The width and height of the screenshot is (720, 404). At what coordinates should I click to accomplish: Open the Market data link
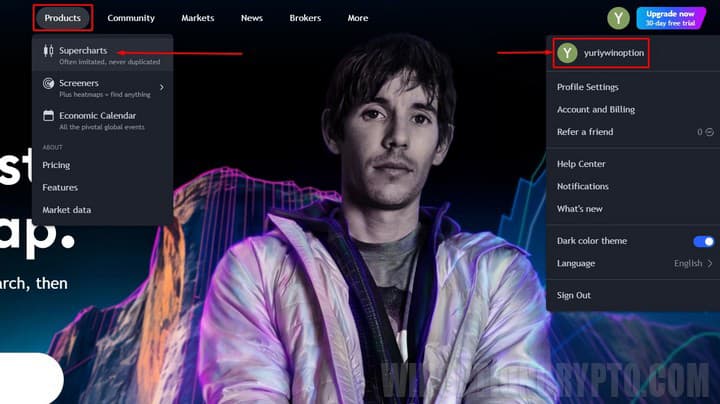66,209
